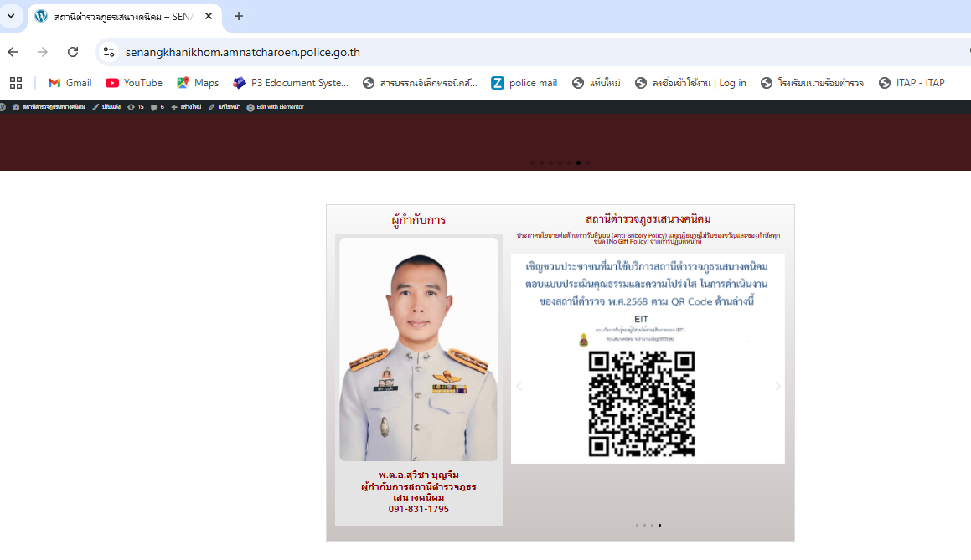Open the ITAP - ITAP bookmark

[x=912, y=83]
